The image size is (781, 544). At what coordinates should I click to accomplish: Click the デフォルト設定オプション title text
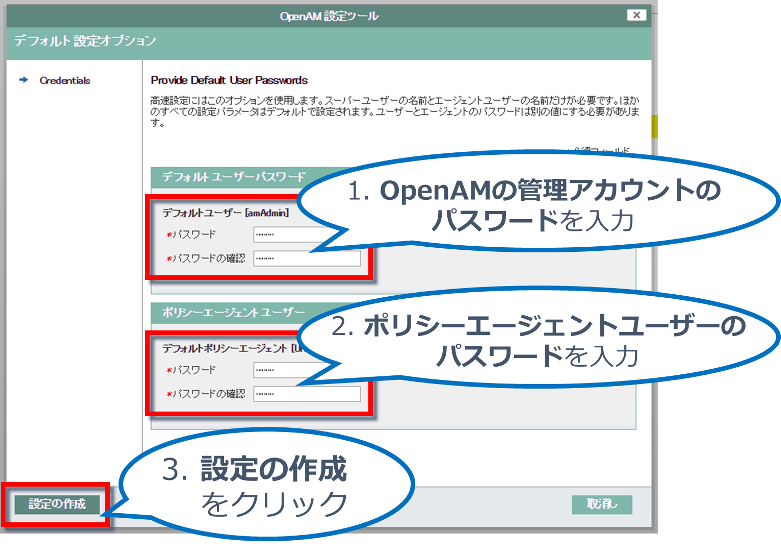(x=85, y=41)
